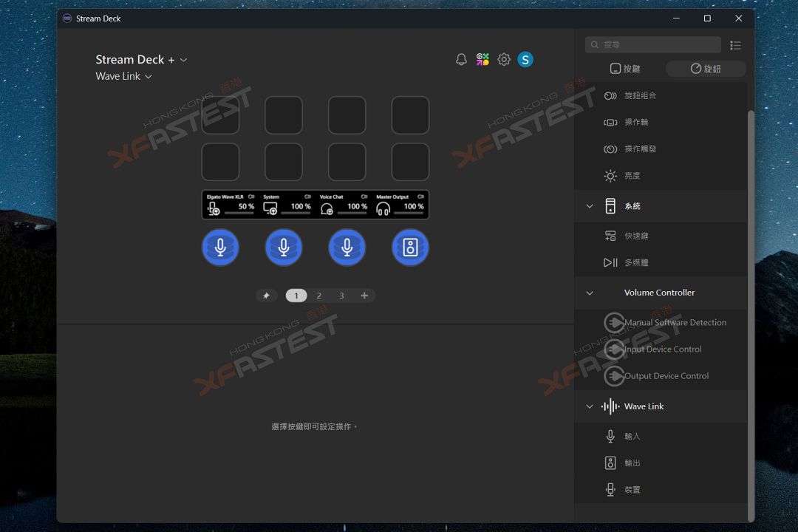The image size is (798, 532).
Task: Go to page 1
Action: (296, 296)
